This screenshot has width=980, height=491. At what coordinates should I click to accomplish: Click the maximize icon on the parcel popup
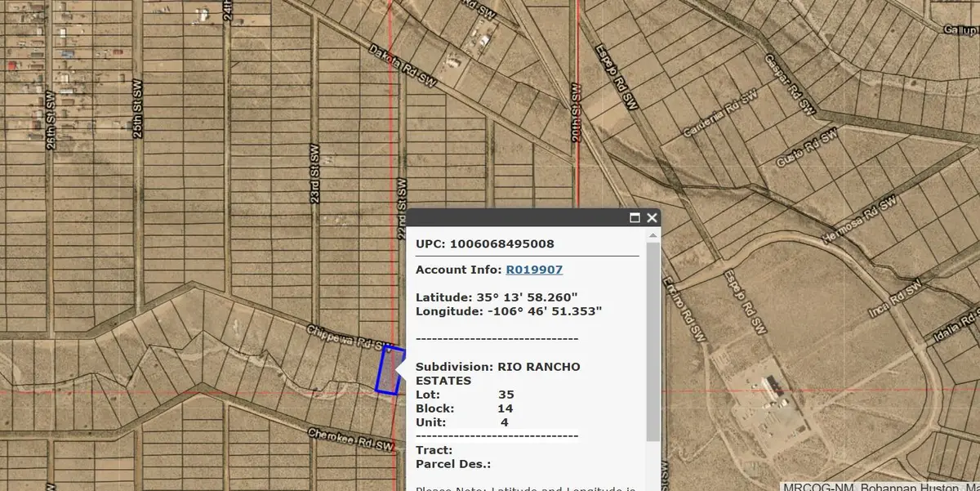[635, 218]
